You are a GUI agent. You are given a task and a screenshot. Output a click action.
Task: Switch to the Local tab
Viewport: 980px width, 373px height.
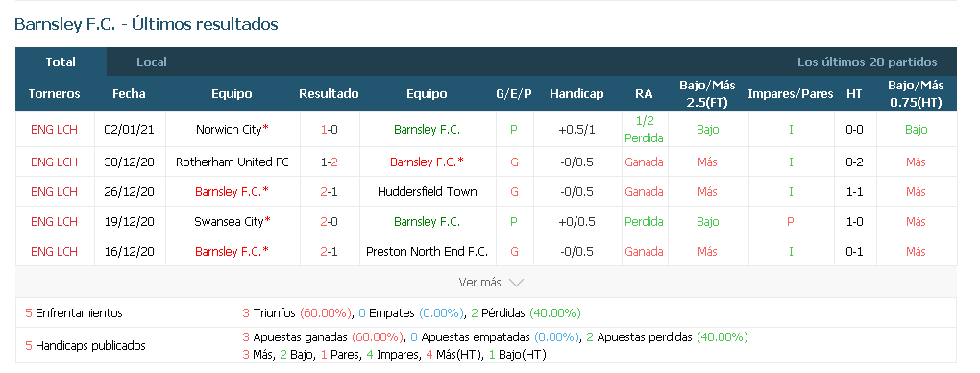(x=152, y=62)
